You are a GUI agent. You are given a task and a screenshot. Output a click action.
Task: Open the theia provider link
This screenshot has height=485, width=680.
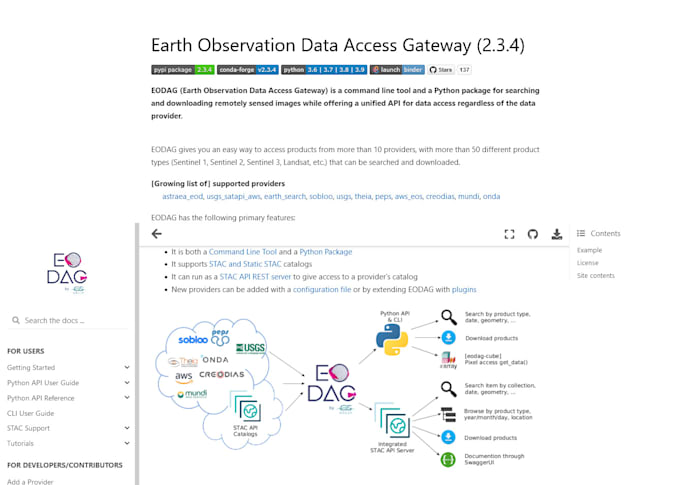click(363, 196)
